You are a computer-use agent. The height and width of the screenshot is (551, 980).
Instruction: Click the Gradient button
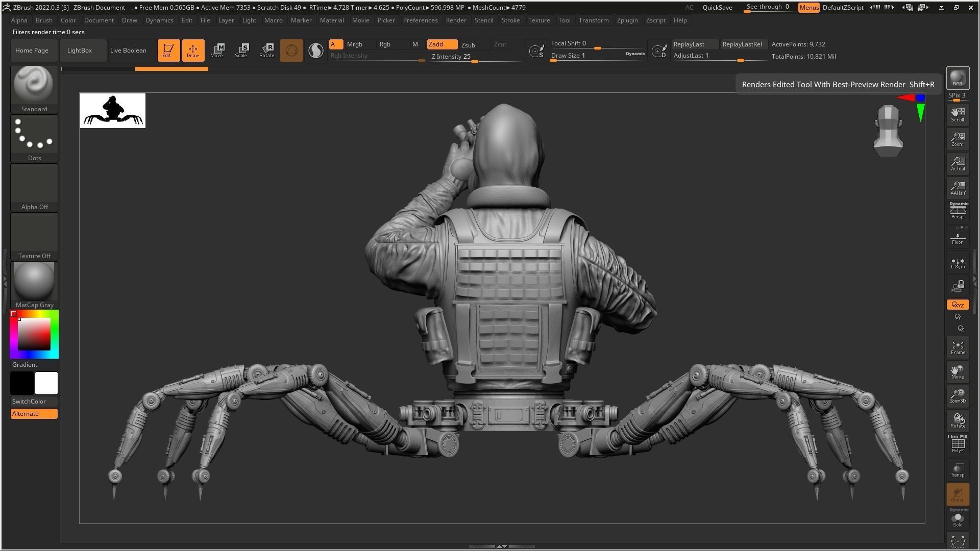(34, 364)
